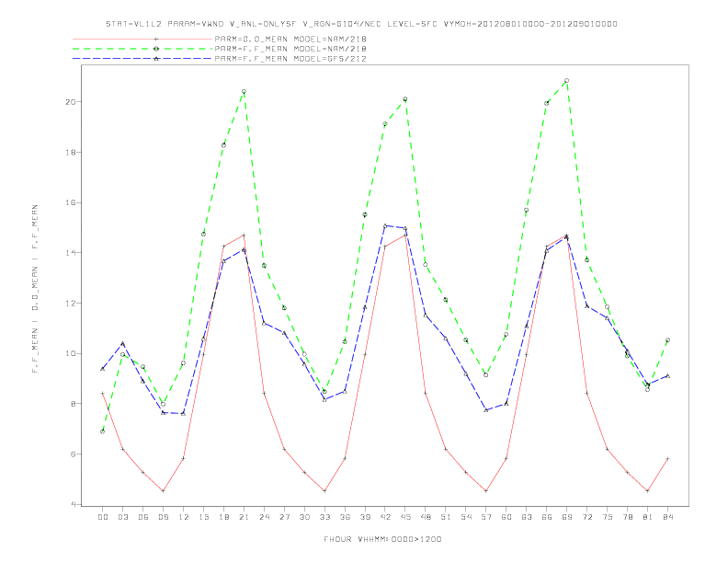Click green NAM circle marker at hour 00
This screenshot has height=563, width=728.
click(x=103, y=431)
